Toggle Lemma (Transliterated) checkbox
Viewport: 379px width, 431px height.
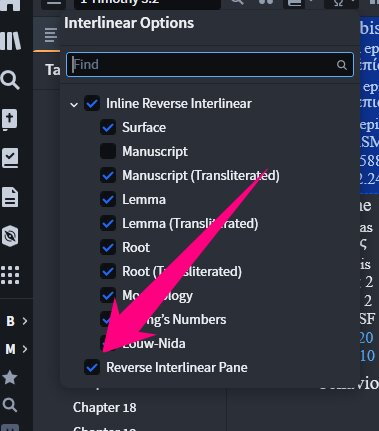pos(108,223)
